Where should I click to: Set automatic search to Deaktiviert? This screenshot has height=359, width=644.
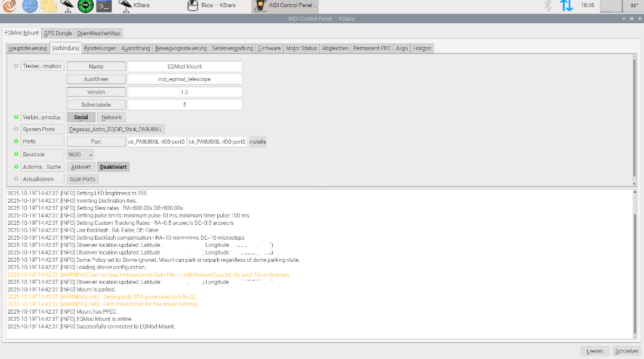coord(113,167)
